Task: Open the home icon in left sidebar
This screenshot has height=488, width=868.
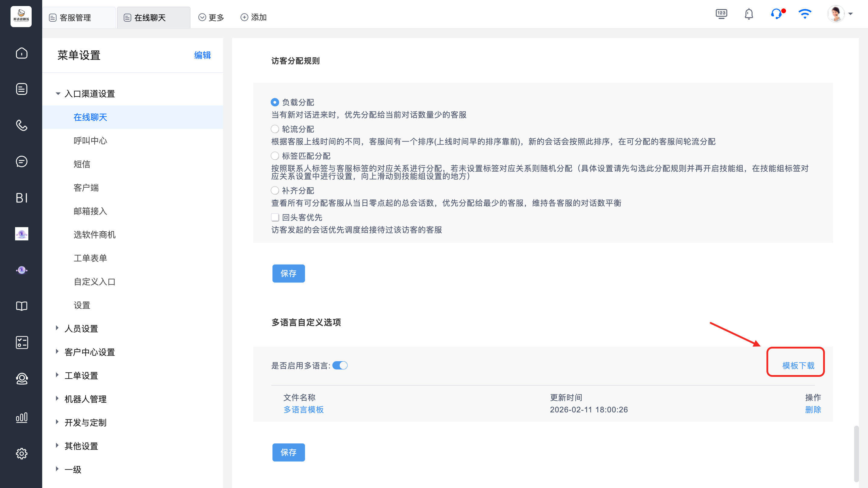Action: tap(22, 53)
